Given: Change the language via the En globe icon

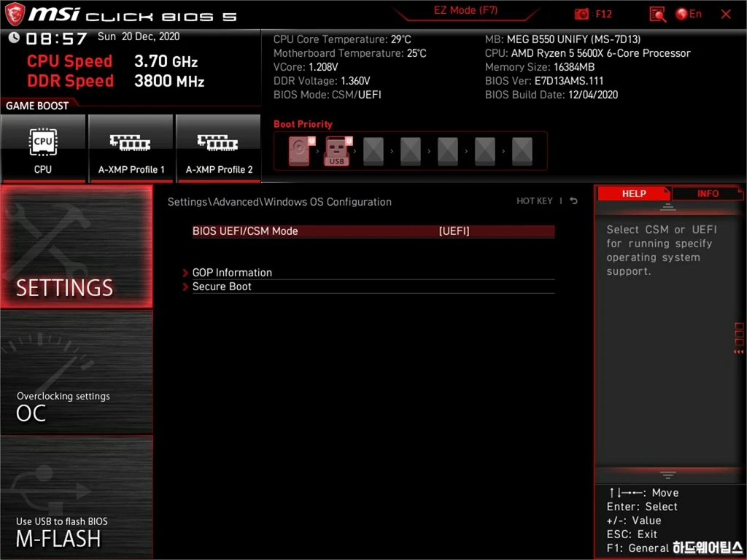Looking at the screenshot, I should (x=689, y=15).
